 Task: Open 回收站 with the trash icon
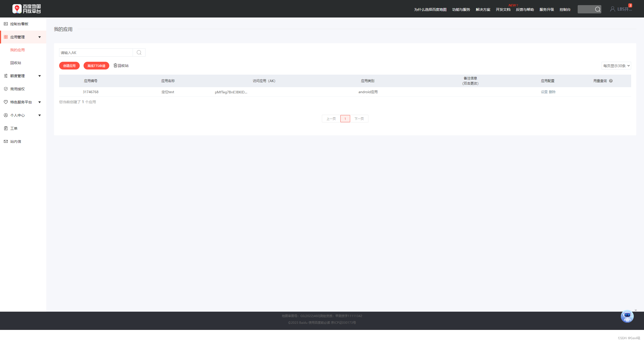(x=121, y=66)
